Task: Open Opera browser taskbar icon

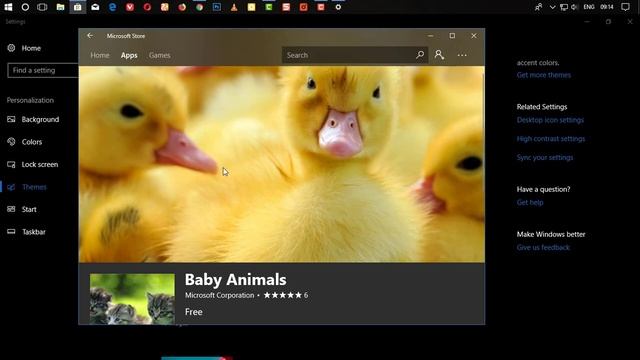Action: pyautogui.click(x=147, y=7)
